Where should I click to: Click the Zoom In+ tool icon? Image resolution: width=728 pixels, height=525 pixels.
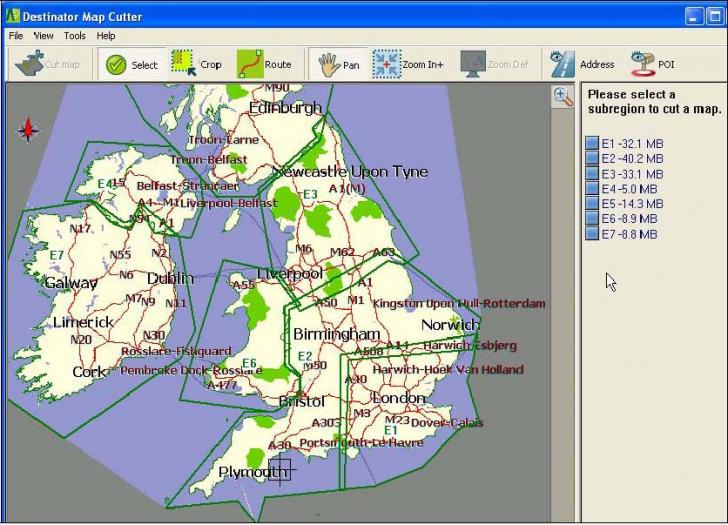click(x=386, y=64)
